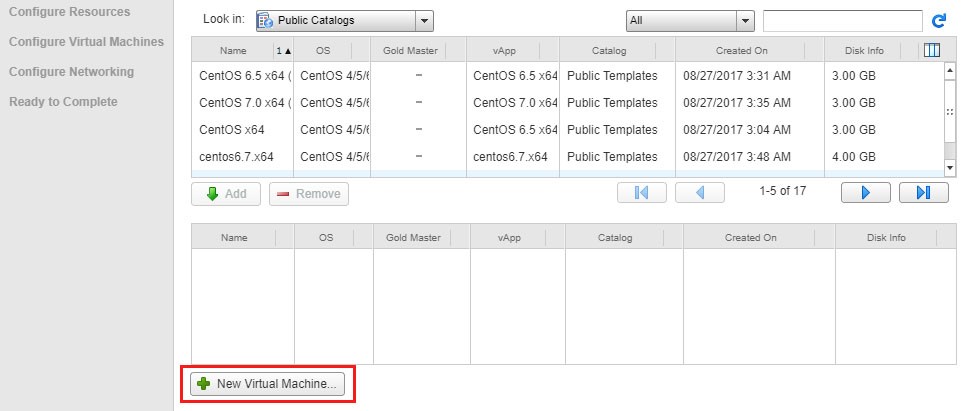Viewport: 973px width, 411px height.
Task: Click the refresh icon beside search box
Action: click(939, 20)
